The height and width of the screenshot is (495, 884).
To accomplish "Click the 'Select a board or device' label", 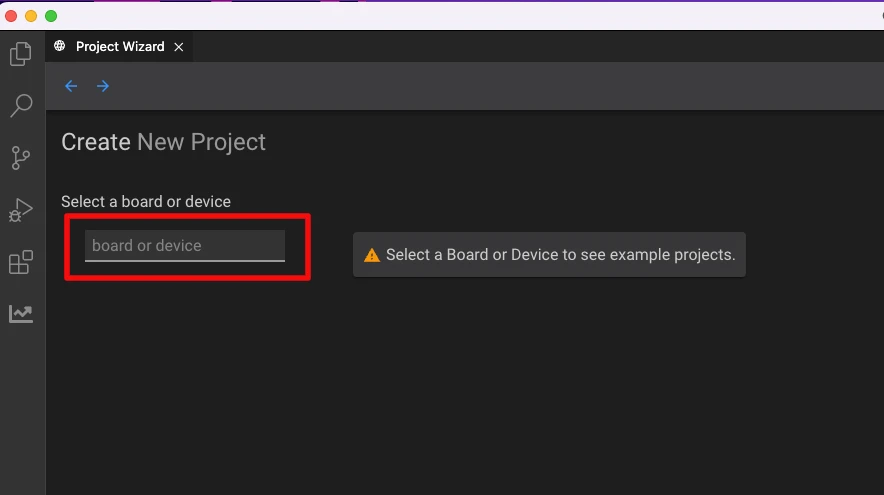I will (146, 202).
